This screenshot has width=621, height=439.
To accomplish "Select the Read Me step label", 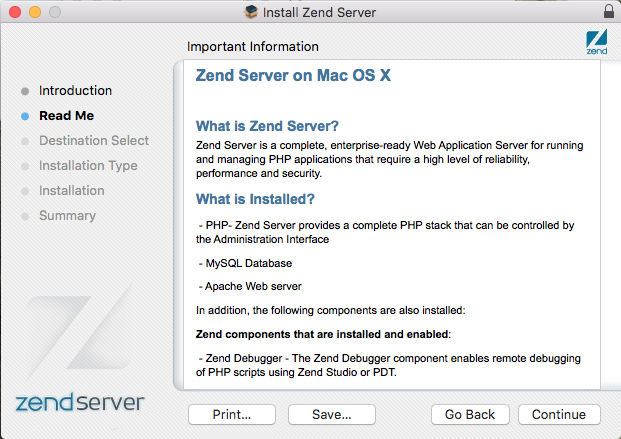I will [x=67, y=115].
